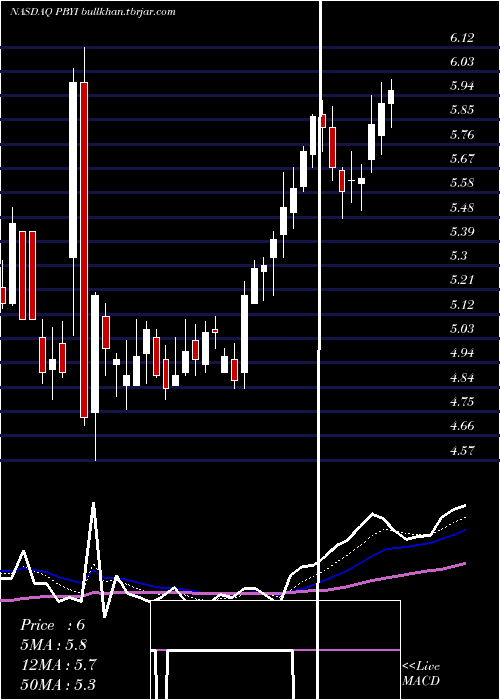The height and width of the screenshot is (700, 500).
Task: Select the 5.94 price level label
Action: (462, 86)
